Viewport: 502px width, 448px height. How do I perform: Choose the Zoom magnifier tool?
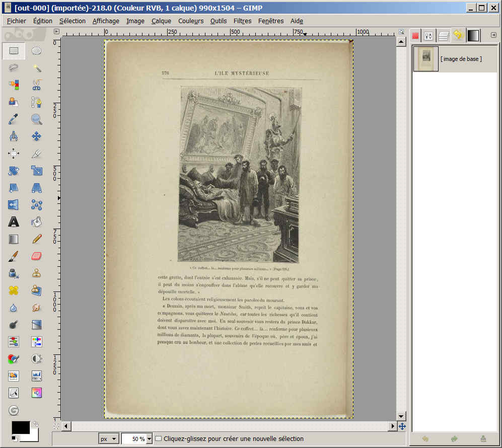coord(36,119)
